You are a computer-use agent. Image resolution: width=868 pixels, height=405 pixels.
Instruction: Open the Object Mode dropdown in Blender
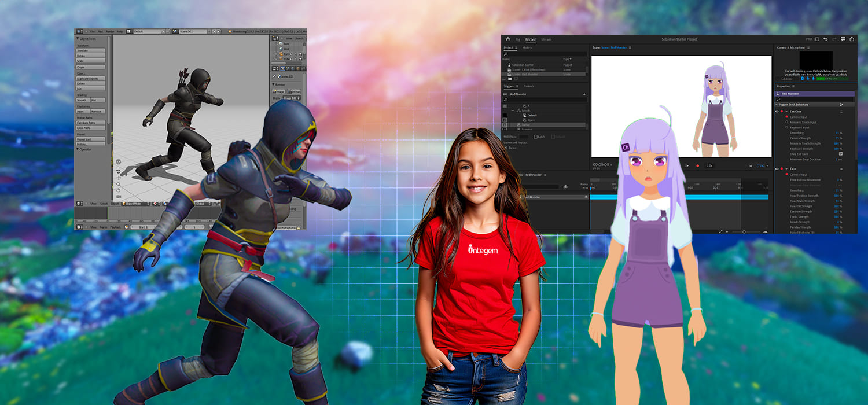[x=135, y=204]
